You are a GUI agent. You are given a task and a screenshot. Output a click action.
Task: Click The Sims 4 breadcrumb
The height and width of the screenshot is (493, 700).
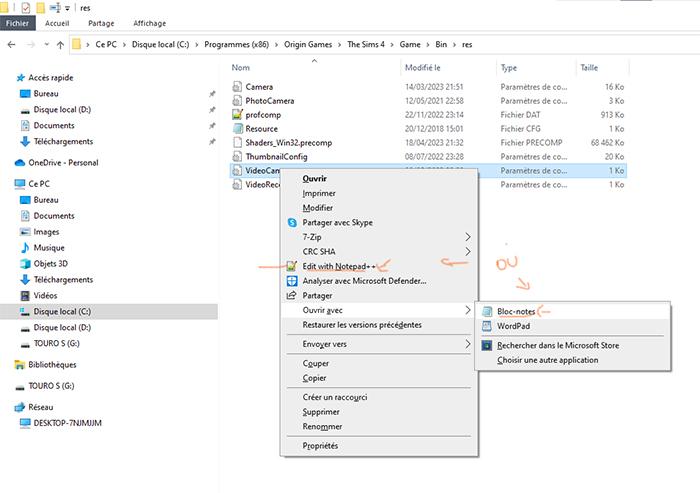(x=366, y=44)
